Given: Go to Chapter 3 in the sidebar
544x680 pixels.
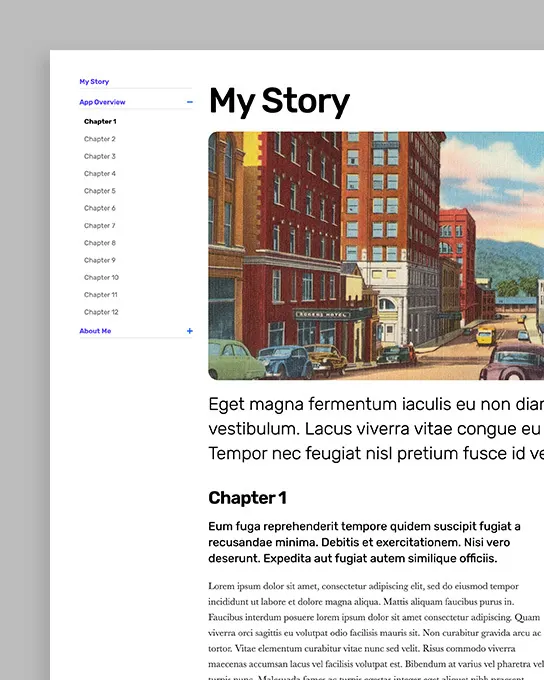Looking at the screenshot, I should pos(100,156).
